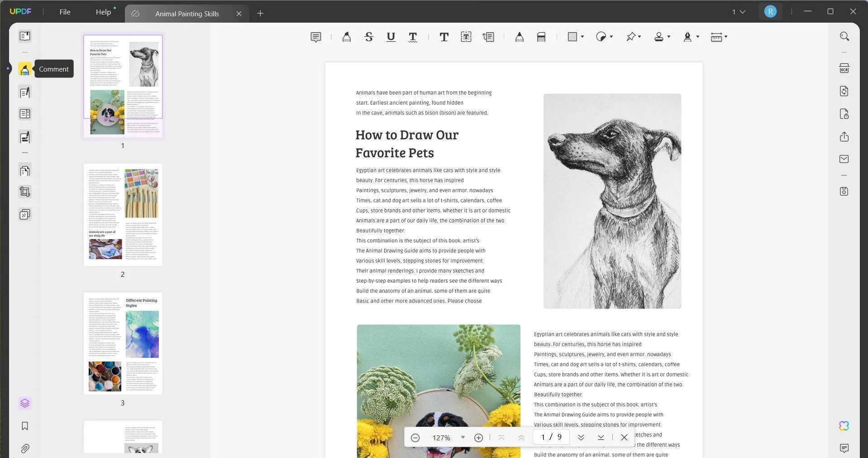This screenshot has height=458, width=868.
Task: Select the Comment mode icon
Action: coord(25,69)
